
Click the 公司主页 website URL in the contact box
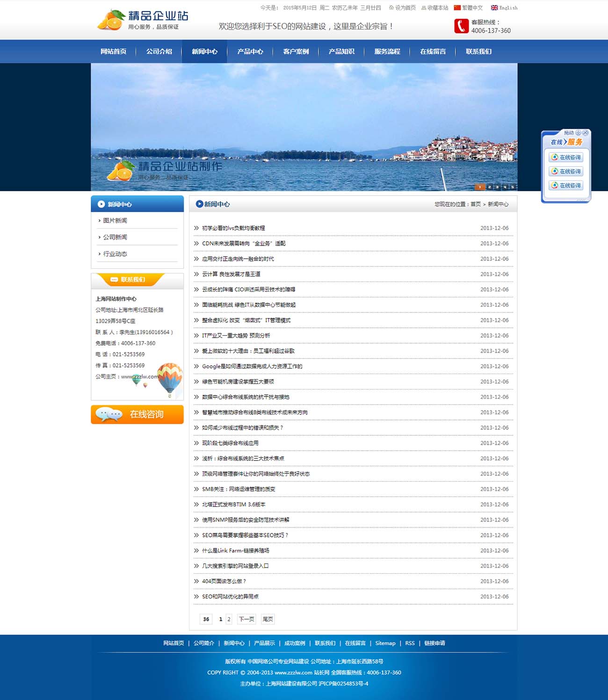click(140, 376)
